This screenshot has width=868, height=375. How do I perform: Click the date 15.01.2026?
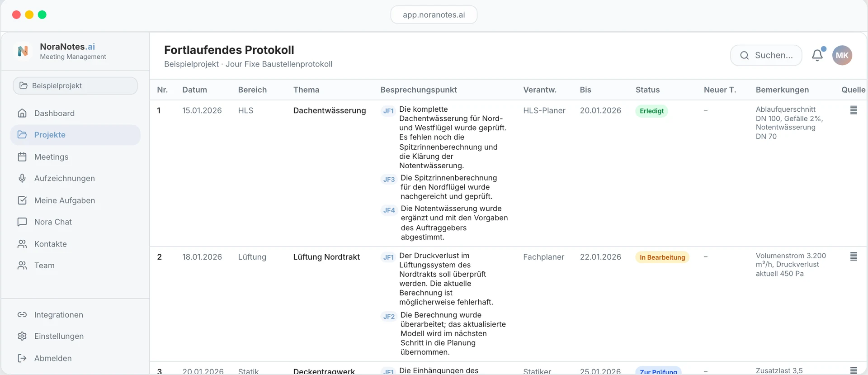coord(202,110)
